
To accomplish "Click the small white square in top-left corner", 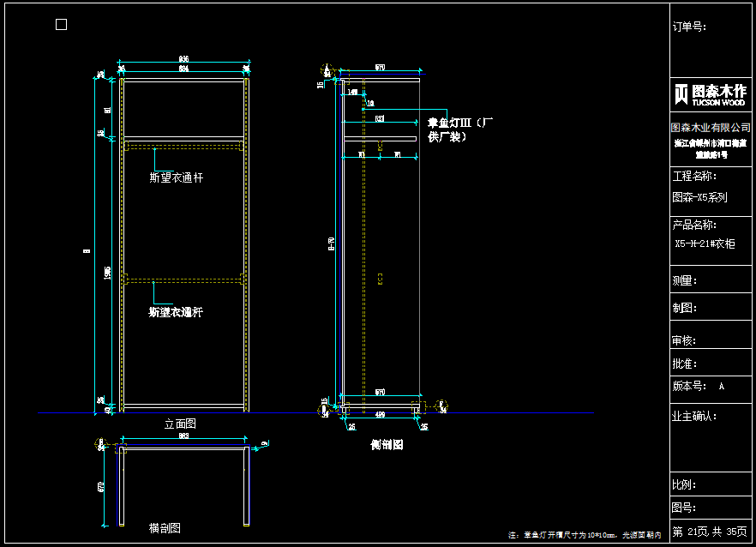I will point(61,25).
